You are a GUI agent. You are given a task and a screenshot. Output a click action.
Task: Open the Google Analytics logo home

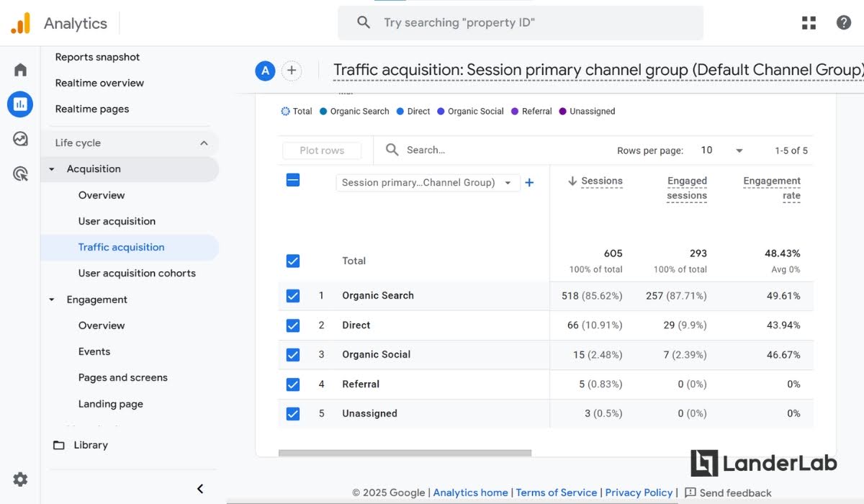21,23
